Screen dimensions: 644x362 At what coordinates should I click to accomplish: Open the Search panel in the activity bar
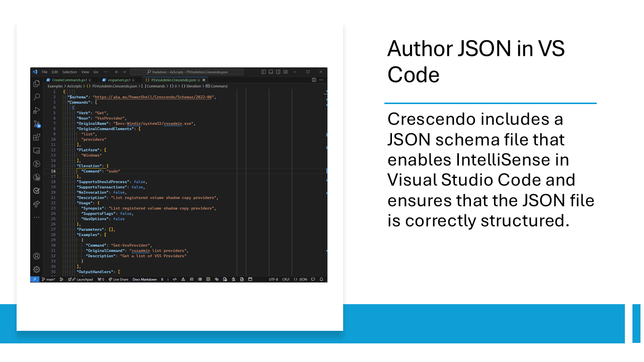click(x=36, y=97)
